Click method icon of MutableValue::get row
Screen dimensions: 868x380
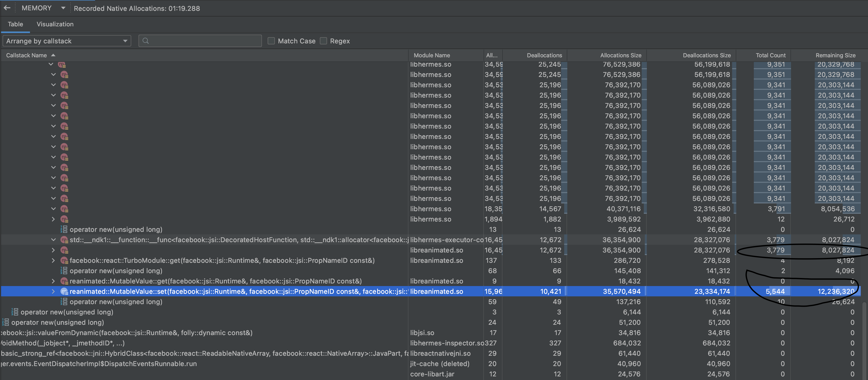(x=64, y=281)
